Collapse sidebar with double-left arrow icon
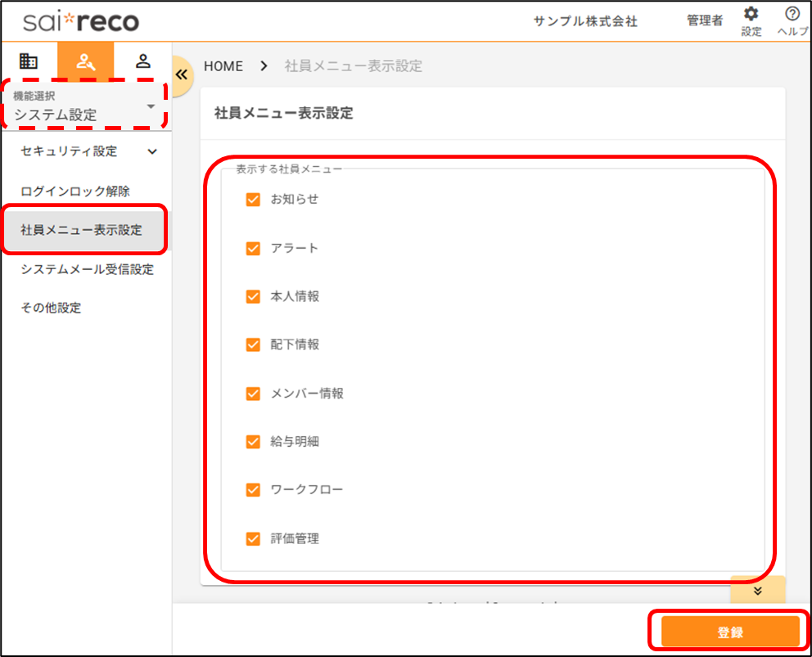 pyautogui.click(x=182, y=74)
